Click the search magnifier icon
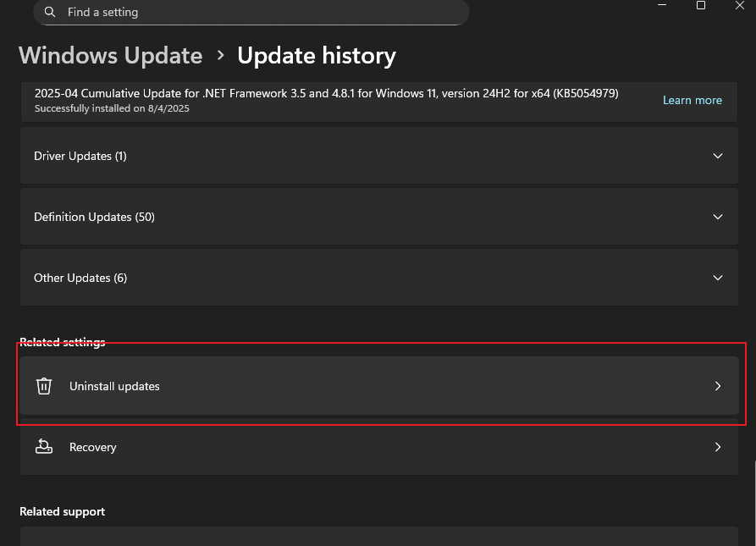Image resolution: width=756 pixels, height=546 pixels. (51, 12)
